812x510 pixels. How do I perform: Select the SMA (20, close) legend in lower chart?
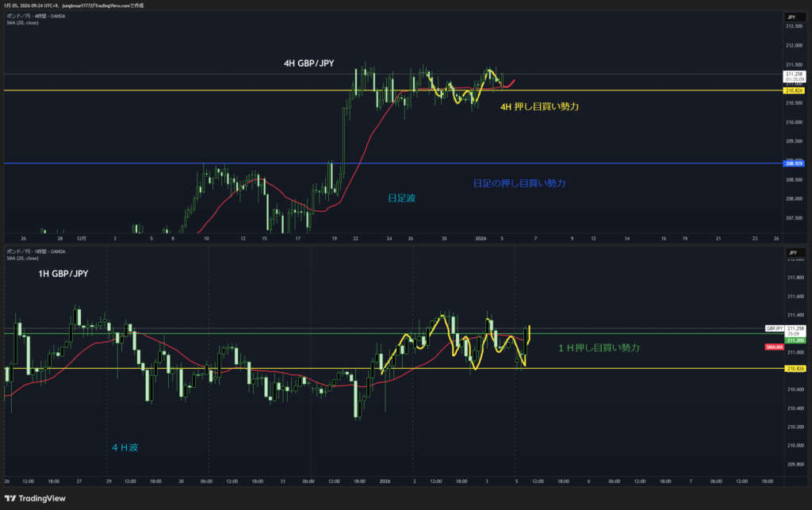click(22, 258)
